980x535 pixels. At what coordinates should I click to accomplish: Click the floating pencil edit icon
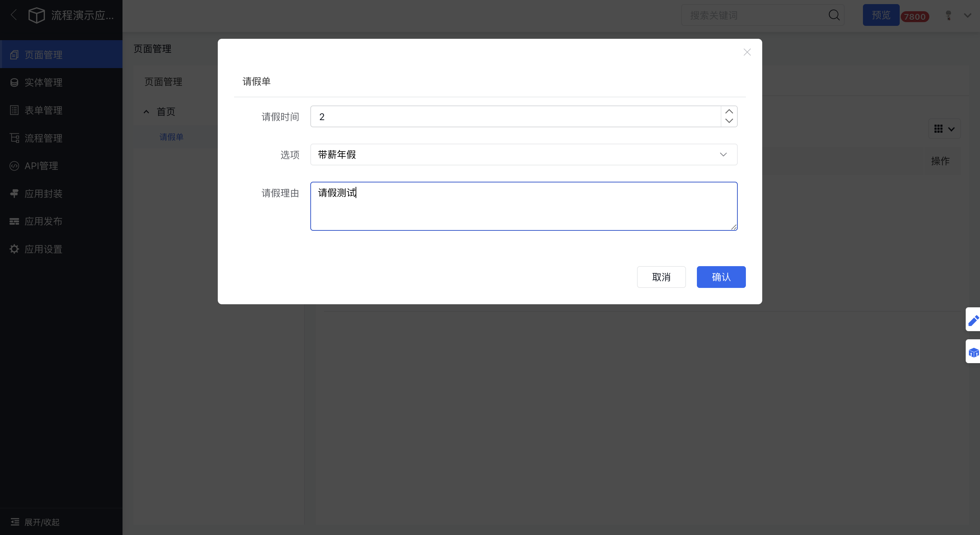(x=973, y=320)
